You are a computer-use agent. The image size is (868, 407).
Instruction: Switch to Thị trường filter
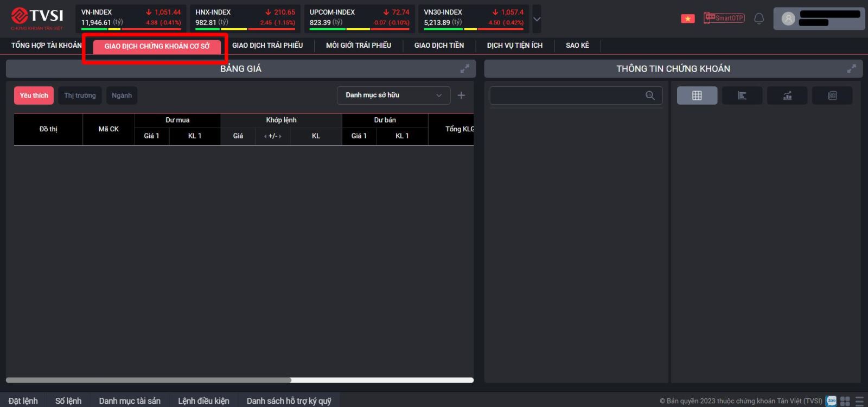[x=80, y=96]
